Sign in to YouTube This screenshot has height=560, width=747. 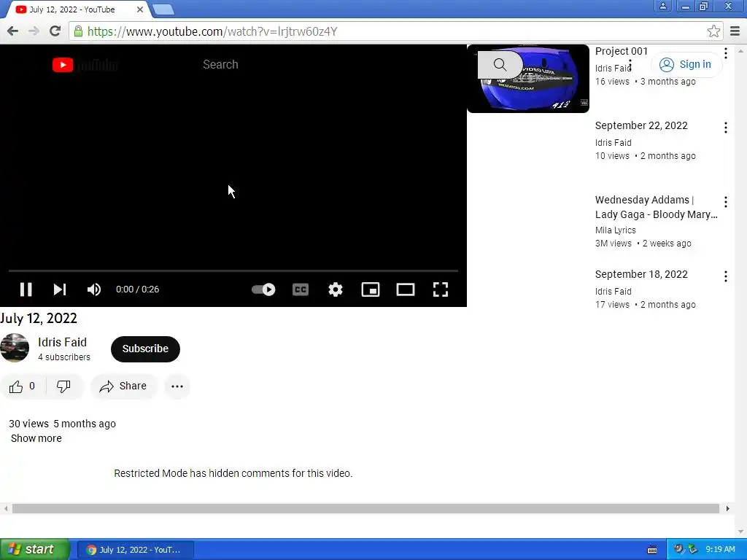[x=686, y=64]
